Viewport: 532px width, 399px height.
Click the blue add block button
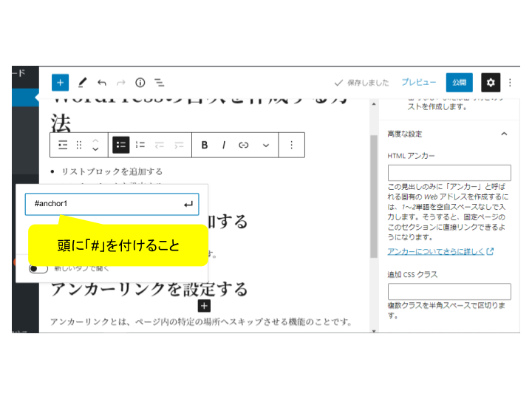[60, 83]
